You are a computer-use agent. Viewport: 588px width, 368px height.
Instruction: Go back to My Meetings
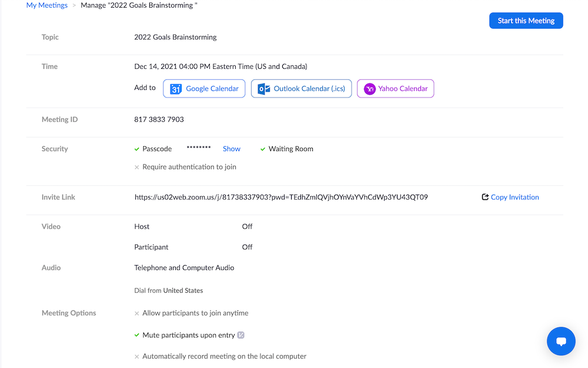pos(47,5)
